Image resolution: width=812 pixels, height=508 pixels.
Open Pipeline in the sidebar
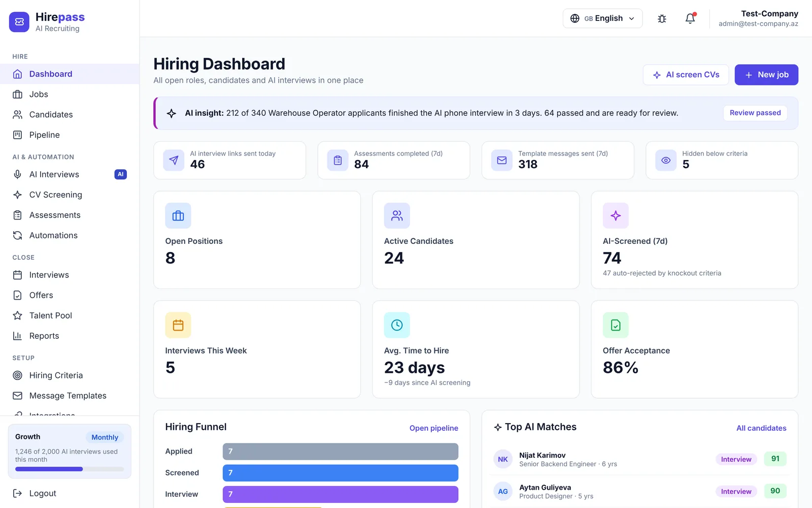pyautogui.click(x=70, y=135)
